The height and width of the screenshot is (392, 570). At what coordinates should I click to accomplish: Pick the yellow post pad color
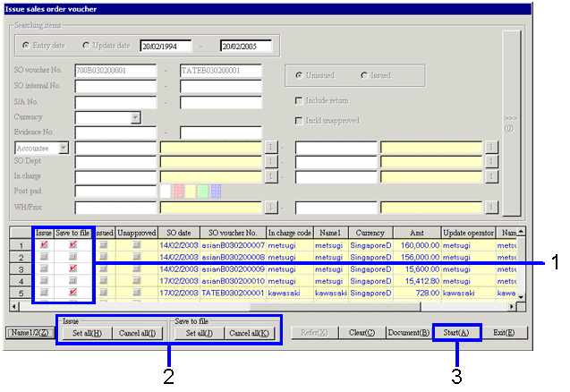(x=191, y=192)
